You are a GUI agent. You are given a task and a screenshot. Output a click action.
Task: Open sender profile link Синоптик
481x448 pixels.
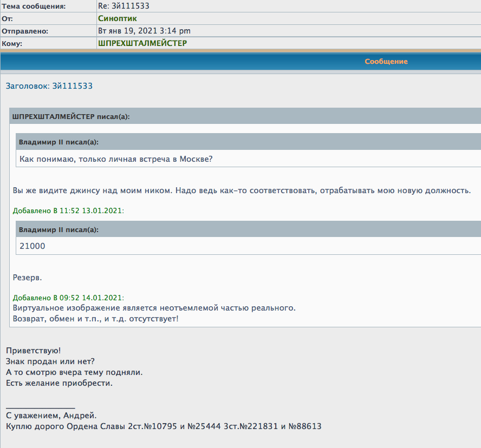coord(117,18)
